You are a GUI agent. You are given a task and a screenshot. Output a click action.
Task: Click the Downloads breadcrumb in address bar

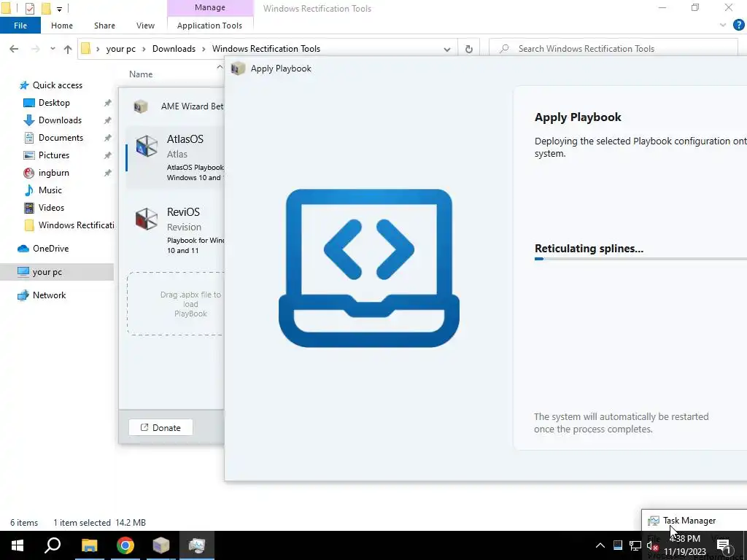tap(174, 49)
